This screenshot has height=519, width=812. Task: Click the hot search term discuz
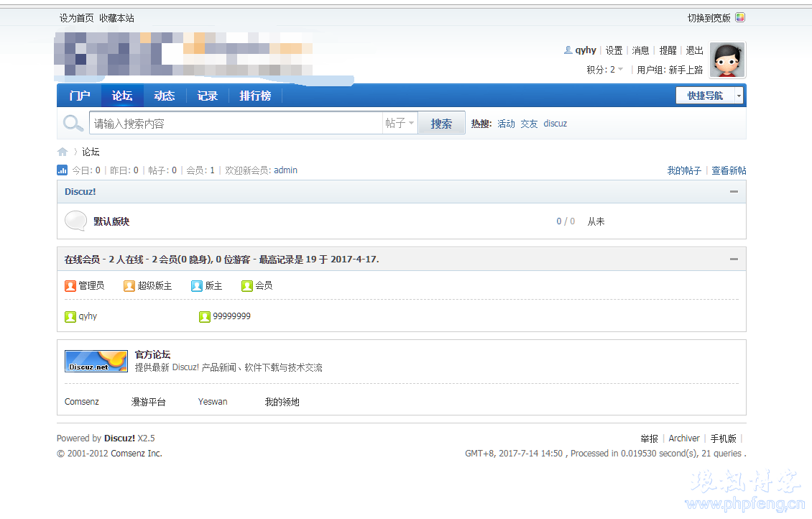pyautogui.click(x=555, y=123)
